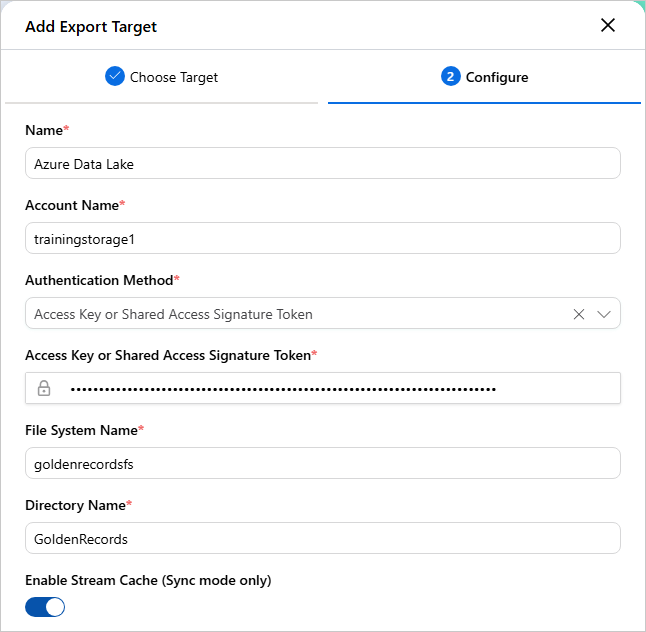Click the Add Export Target dialog title

click(91, 26)
